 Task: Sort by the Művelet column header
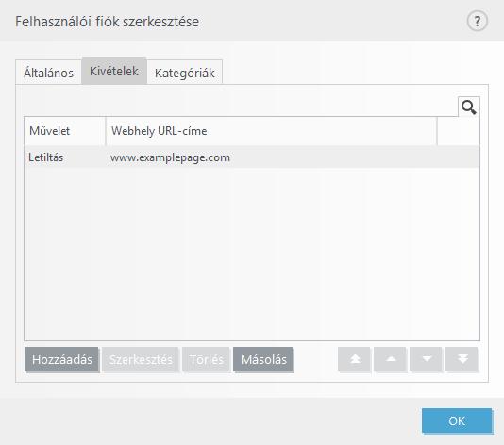(x=65, y=131)
